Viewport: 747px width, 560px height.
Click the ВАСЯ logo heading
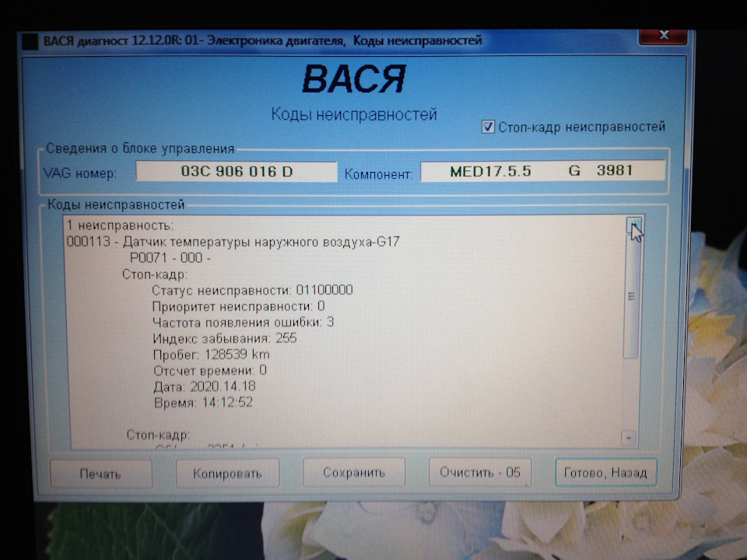tap(353, 80)
